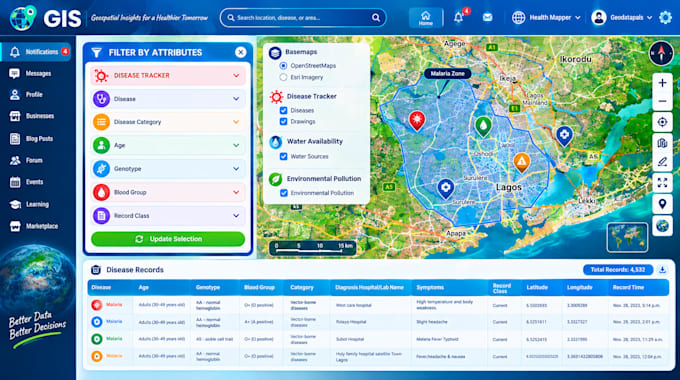
Task: Select the location pin map tool
Action: pos(662,204)
